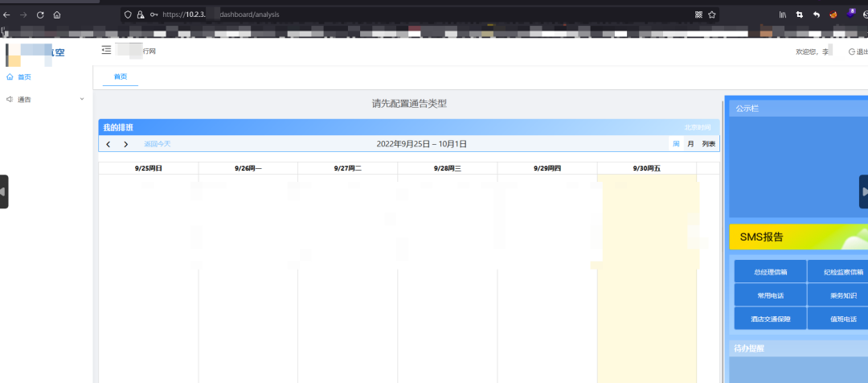Click the 北京时间 label
Screen dimensions: 868x383
[x=697, y=127]
